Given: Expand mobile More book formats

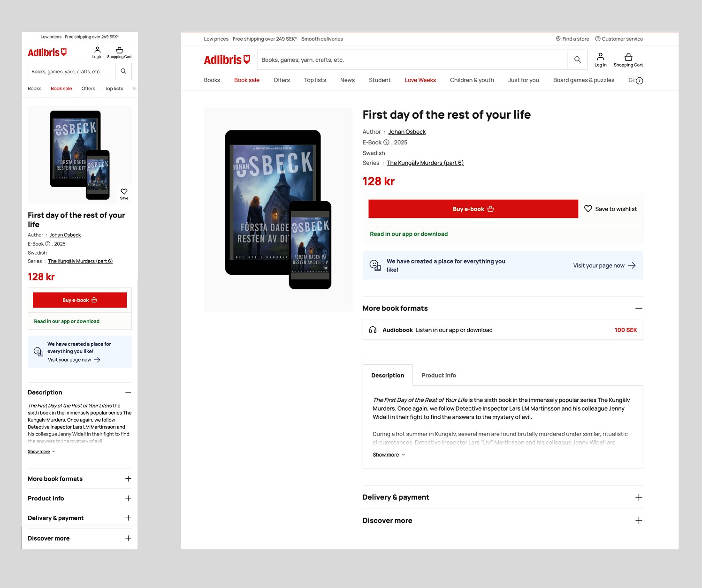Looking at the screenshot, I should coord(128,479).
